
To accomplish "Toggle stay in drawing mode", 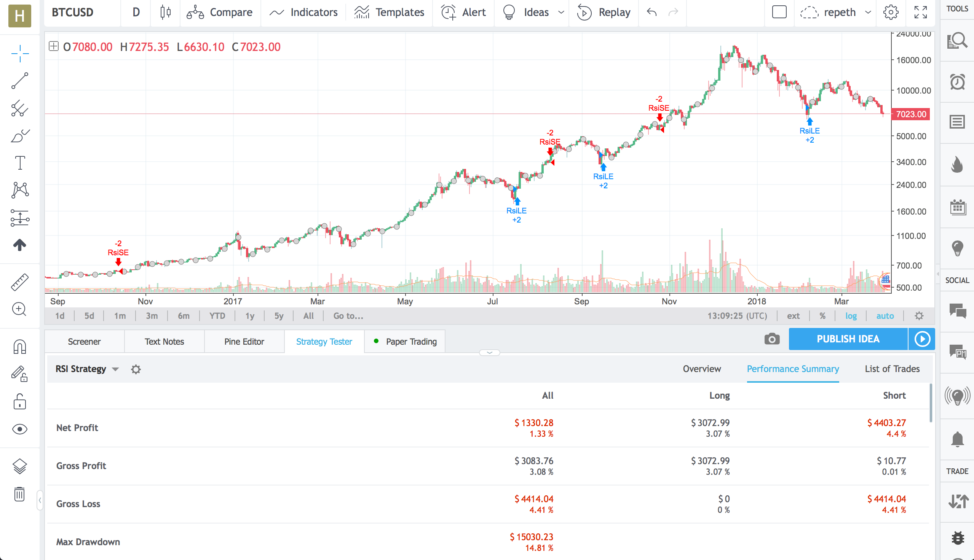I will [20, 374].
